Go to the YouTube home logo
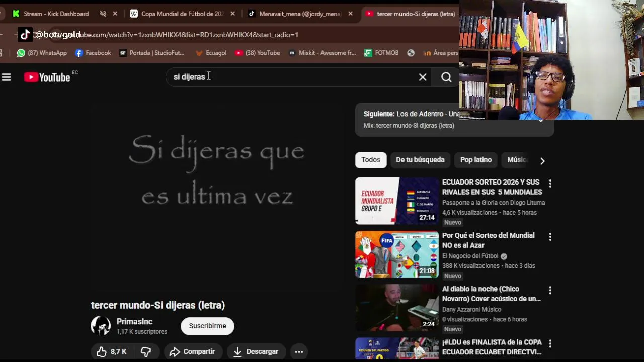Screen dimensions: 644x362 [x=47, y=77]
